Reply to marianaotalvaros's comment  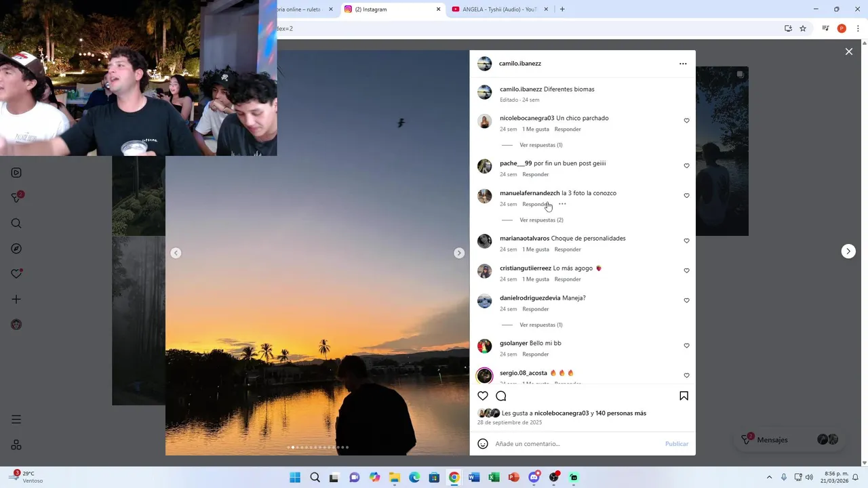tap(568, 249)
